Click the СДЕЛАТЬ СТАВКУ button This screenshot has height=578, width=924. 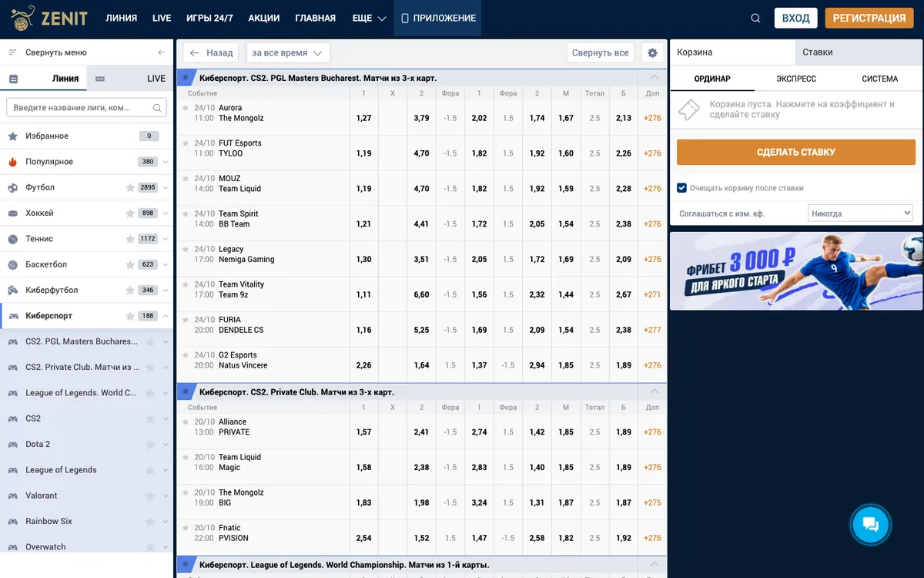795,152
